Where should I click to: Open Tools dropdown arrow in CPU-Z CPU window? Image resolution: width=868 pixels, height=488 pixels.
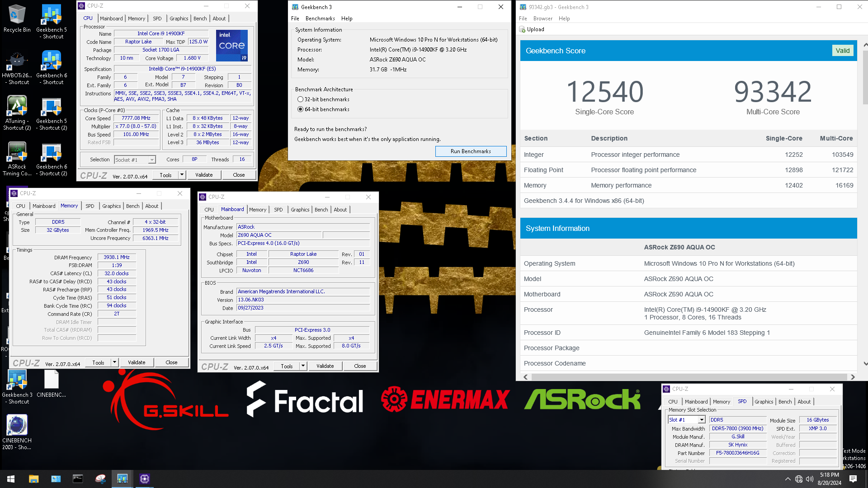[x=182, y=175]
